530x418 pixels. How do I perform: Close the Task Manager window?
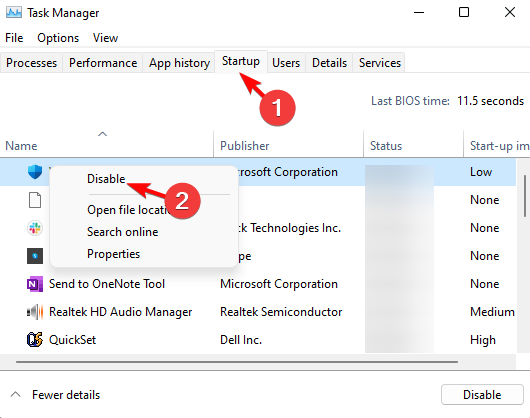pos(510,13)
